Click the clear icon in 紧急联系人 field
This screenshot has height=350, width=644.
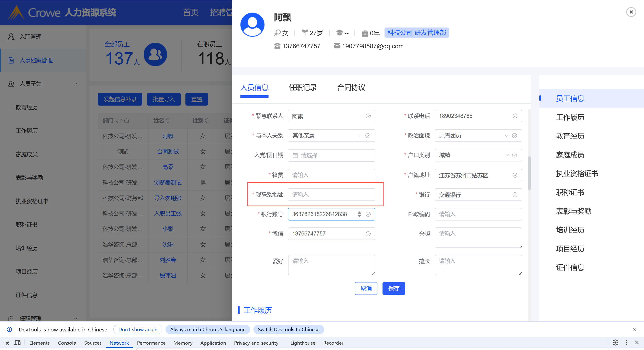[x=368, y=116]
